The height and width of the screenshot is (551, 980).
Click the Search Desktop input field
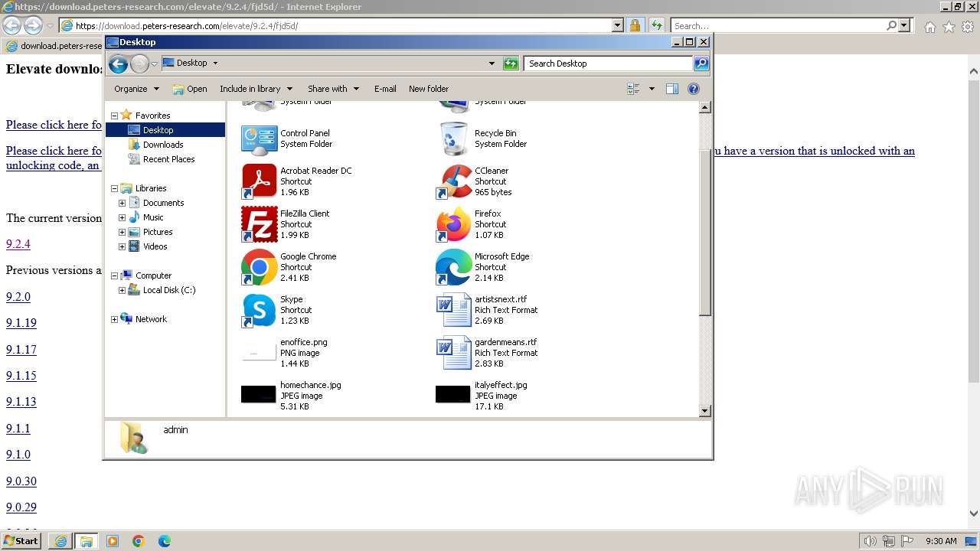click(609, 64)
